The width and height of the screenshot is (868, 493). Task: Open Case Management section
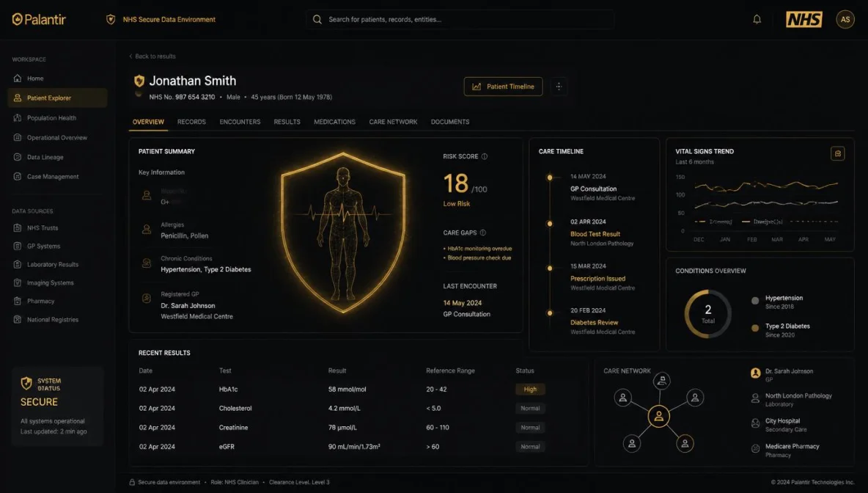57,176
